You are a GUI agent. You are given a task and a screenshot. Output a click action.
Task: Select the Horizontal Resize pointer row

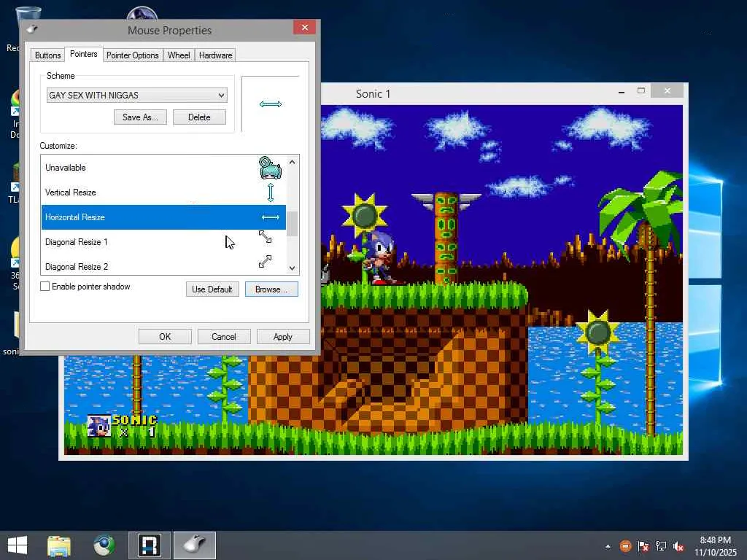click(163, 217)
